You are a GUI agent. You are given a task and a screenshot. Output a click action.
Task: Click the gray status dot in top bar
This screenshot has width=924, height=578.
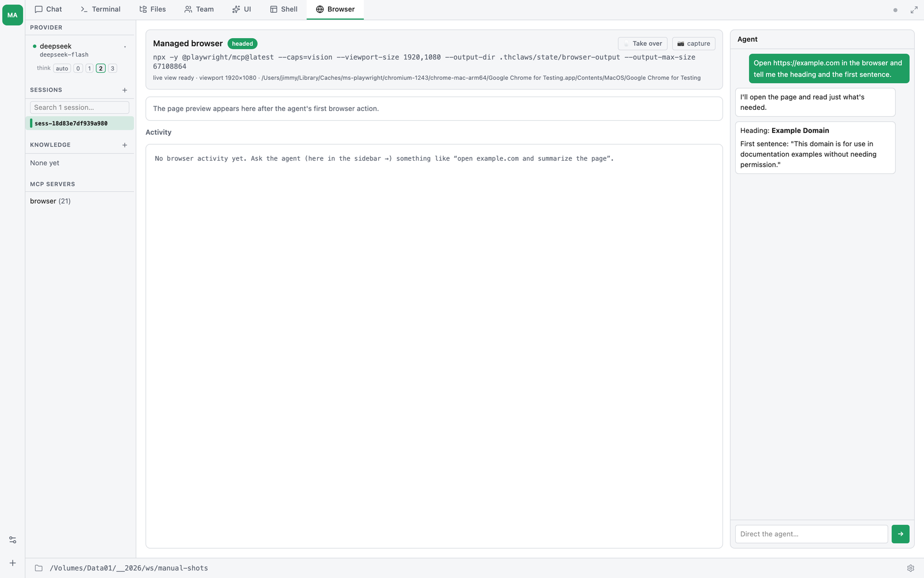(896, 10)
